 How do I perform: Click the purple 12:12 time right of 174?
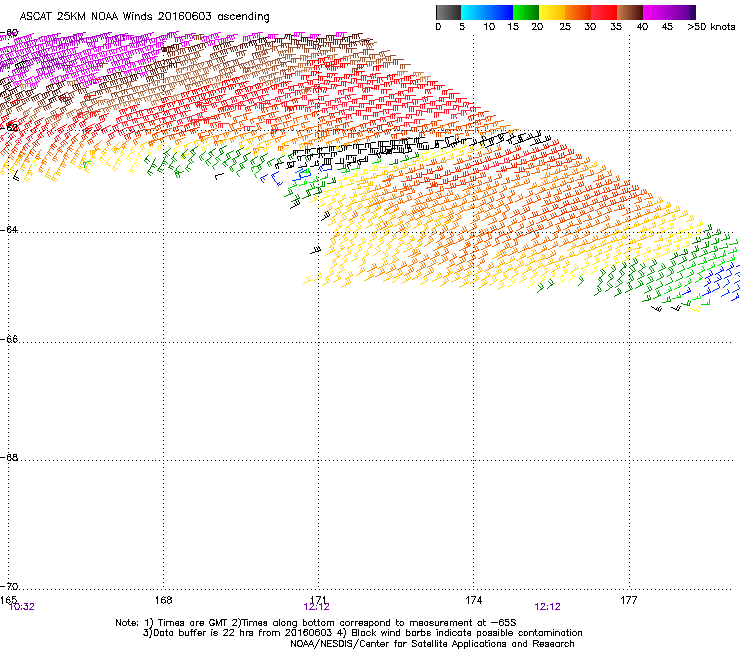pyautogui.click(x=547, y=607)
